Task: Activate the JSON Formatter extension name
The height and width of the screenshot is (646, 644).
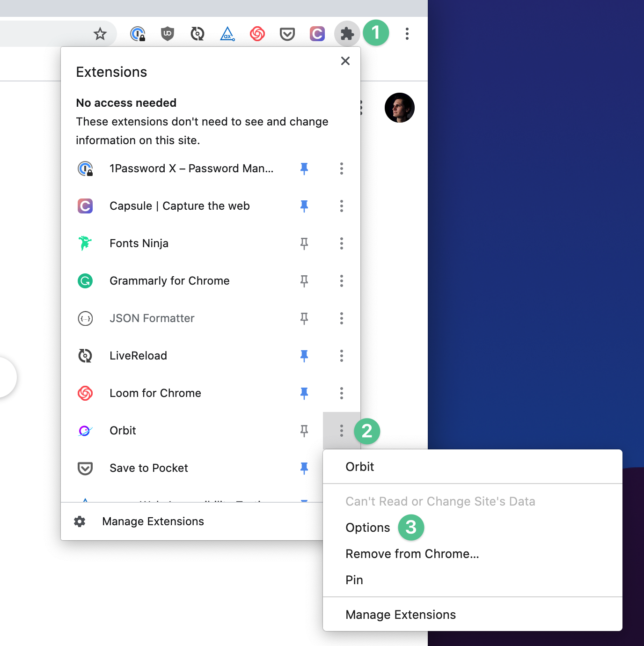Action: click(152, 318)
